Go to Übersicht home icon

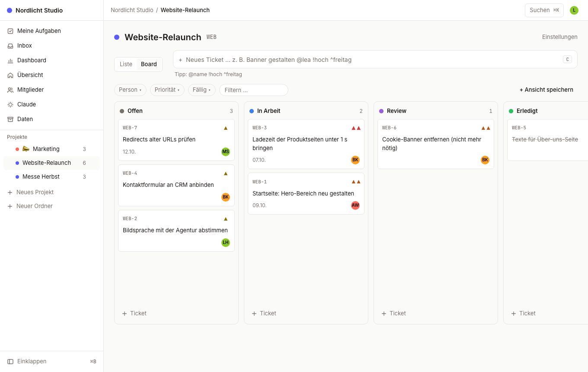click(10, 75)
